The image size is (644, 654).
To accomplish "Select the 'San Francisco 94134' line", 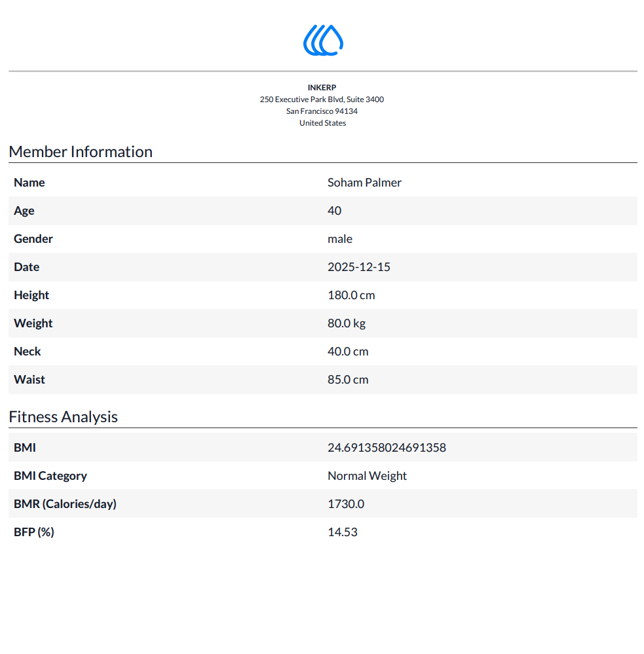I will (x=322, y=111).
